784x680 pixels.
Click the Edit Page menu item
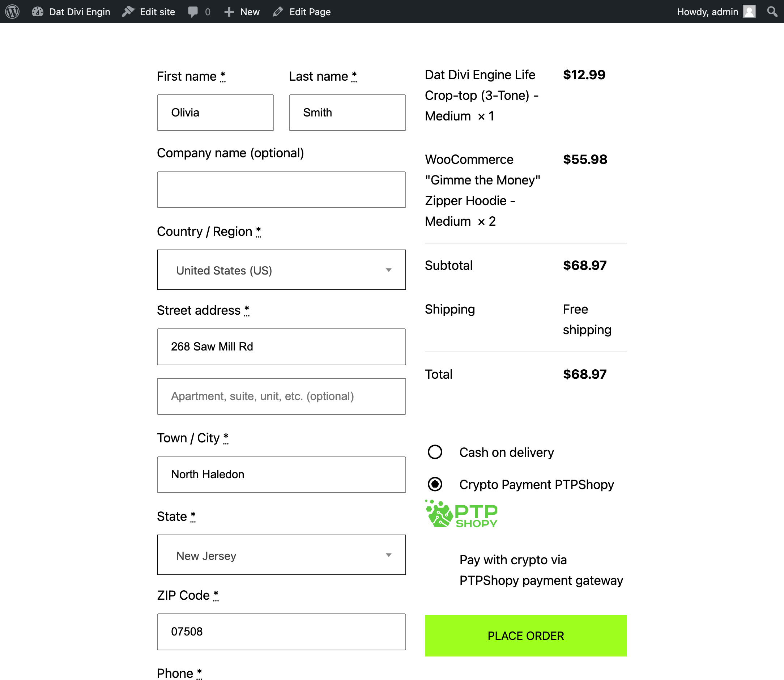tap(310, 12)
